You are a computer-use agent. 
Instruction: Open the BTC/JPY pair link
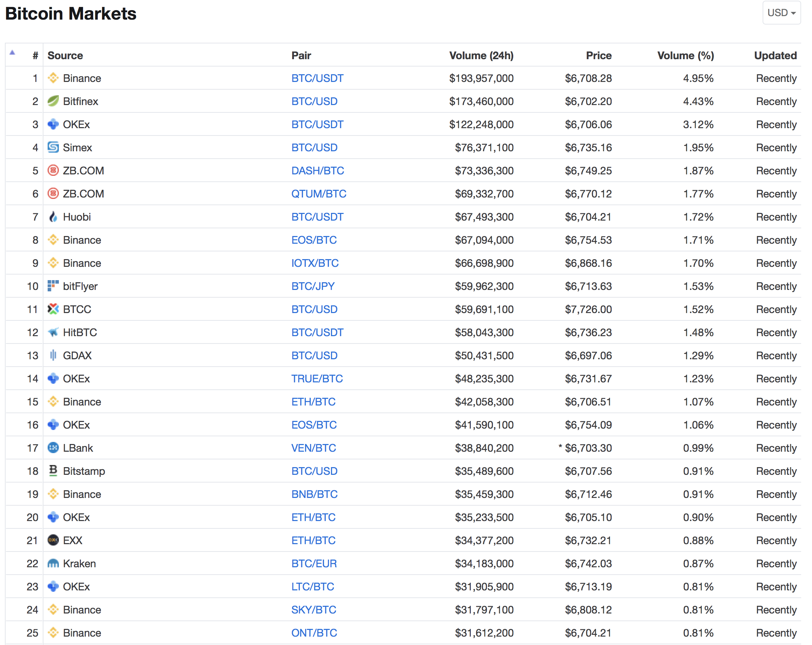point(313,286)
